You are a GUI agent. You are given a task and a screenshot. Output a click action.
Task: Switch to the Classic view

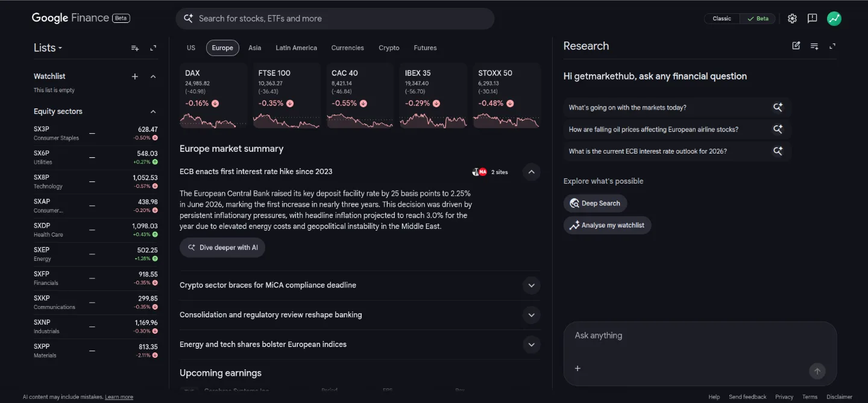pos(722,19)
